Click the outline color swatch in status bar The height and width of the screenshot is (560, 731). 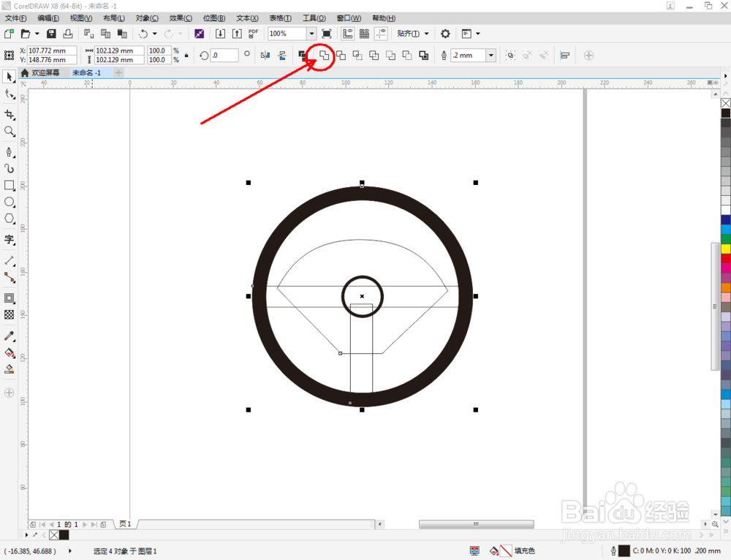click(624, 551)
